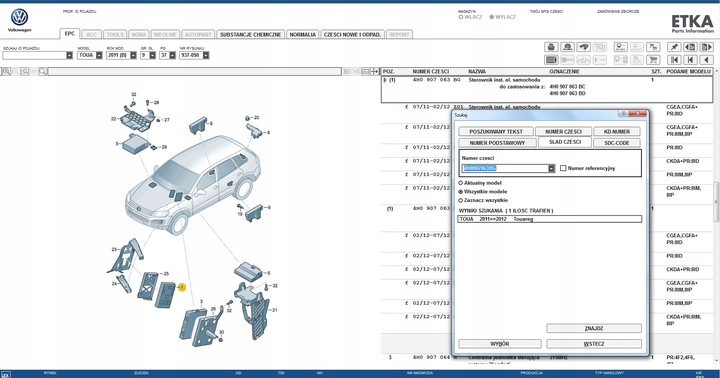Select the TOUA 2011>>2012 Touareg search result
The height and width of the screenshot is (378, 720).
click(550, 219)
